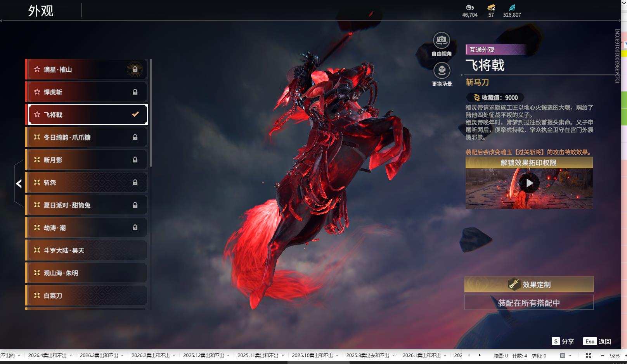Click the lock icon on 劫涛·潮
627x364 pixels.
tap(135, 228)
